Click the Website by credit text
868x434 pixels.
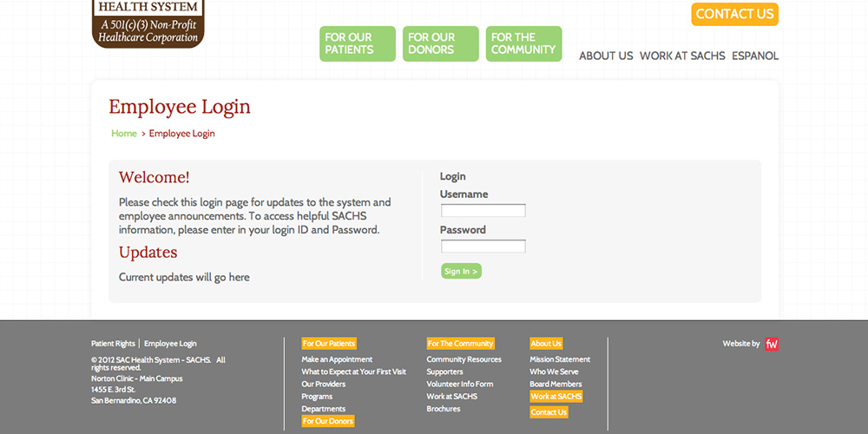[740, 344]
